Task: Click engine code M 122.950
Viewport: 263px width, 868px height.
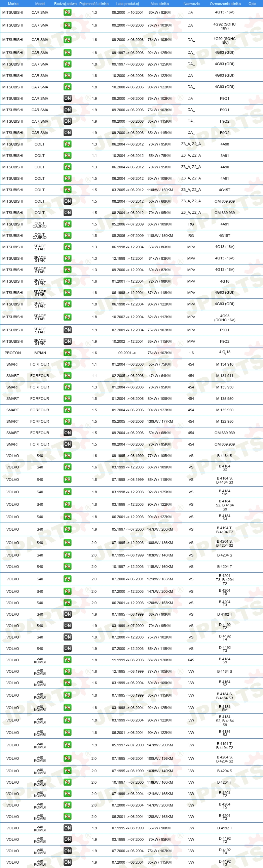Action: pos(225,421)
